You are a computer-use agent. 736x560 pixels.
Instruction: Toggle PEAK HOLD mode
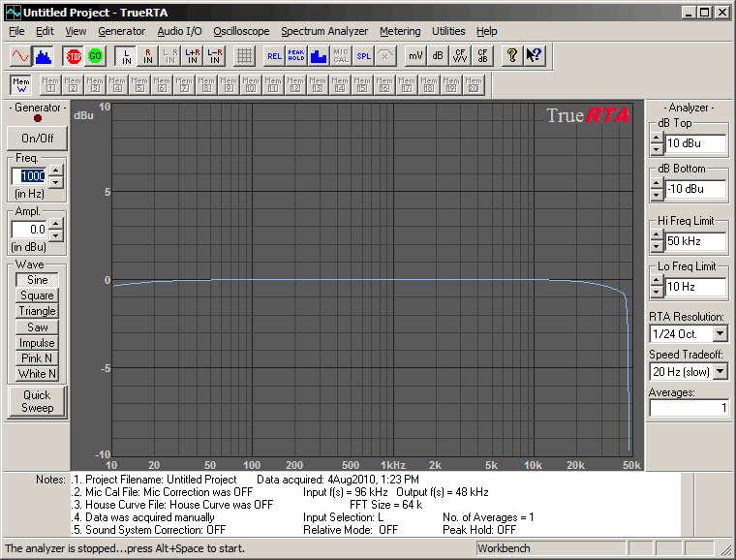pyautogui.click(x=296, y=56)
